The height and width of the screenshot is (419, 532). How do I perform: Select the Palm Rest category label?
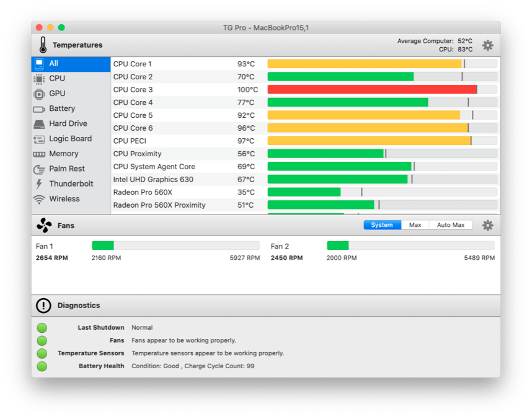[x=67, y=169]
